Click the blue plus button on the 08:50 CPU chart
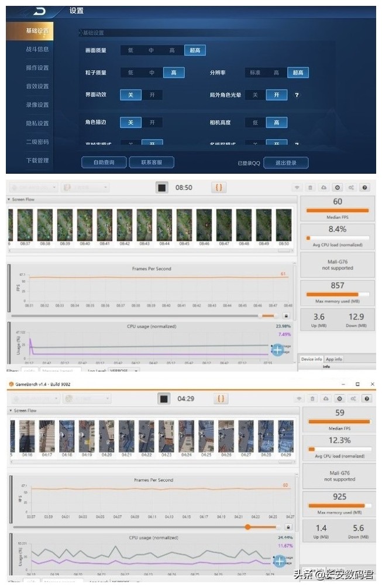 [277, 350]
